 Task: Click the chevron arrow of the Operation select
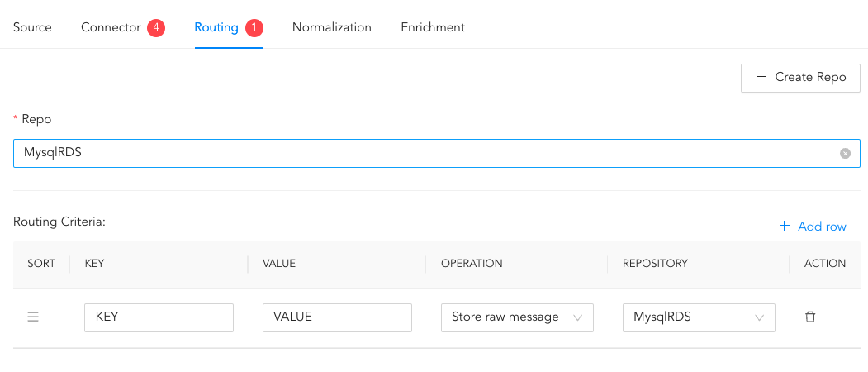pyautogui.click(x=577, y=317)
